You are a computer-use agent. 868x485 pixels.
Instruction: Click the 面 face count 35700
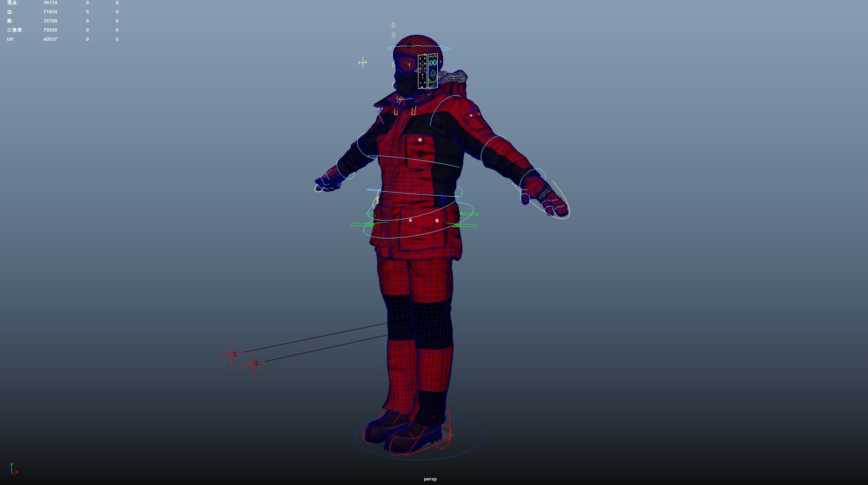[50, 21]
